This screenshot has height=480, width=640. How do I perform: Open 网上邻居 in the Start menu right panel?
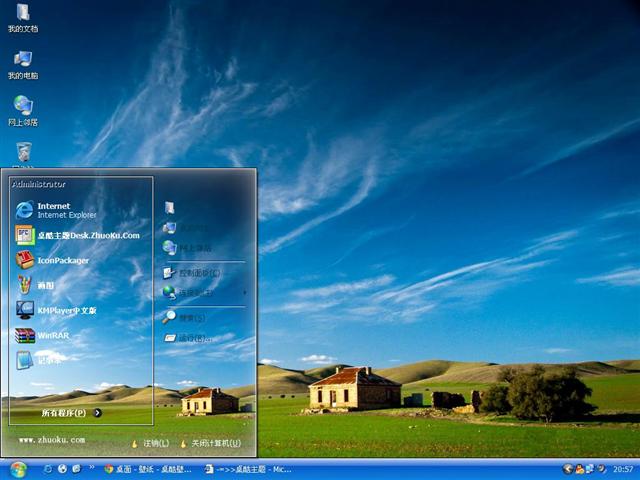(x=187, y=248)
